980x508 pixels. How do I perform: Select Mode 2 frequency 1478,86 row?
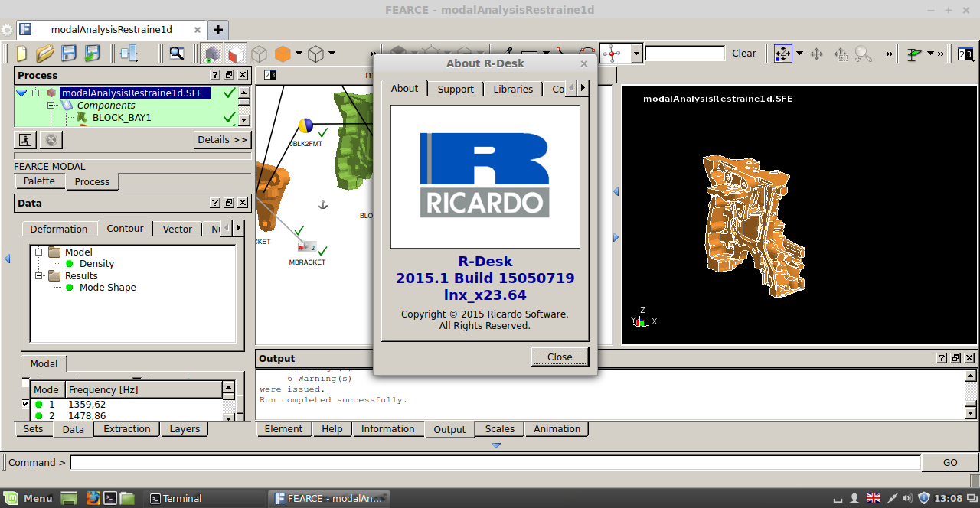(126, 415)
